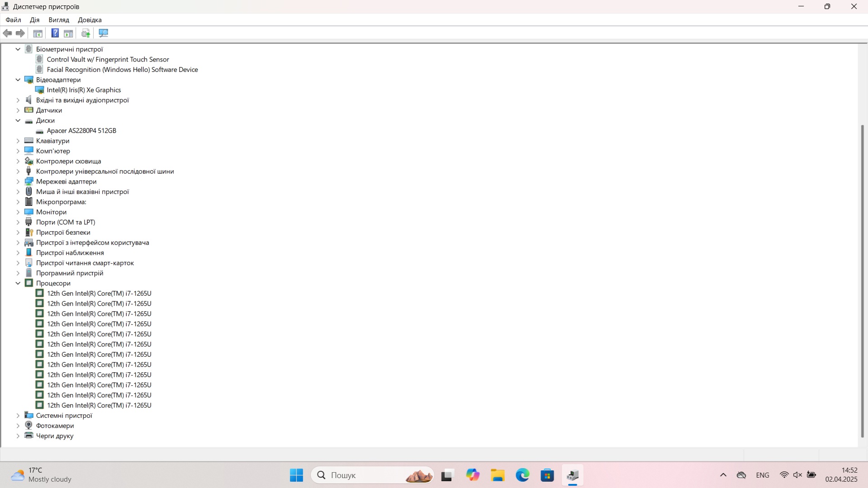
Task: Expand the Системні пристрої category
Action: tap(18, 415)
